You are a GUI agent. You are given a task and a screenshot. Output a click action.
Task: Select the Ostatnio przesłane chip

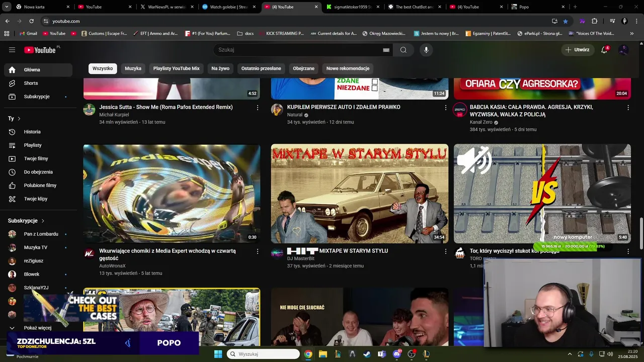point(261,68)
